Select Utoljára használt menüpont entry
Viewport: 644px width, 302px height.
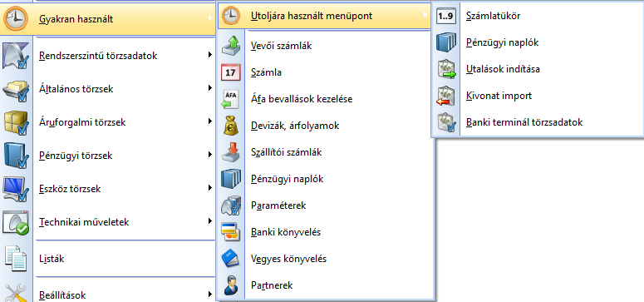pyautogui.click(x=324, y=16)
